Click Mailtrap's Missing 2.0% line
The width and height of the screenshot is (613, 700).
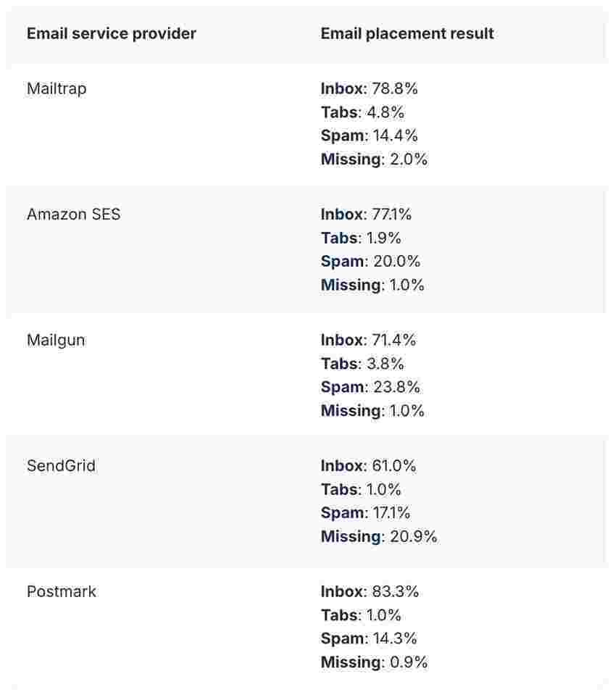pos(374,159)
